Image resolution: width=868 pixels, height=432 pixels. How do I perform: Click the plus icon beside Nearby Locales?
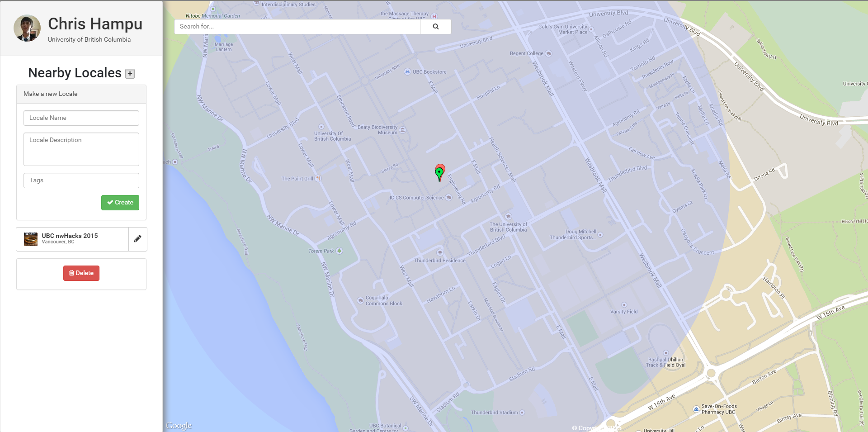[x=130, y=74]
